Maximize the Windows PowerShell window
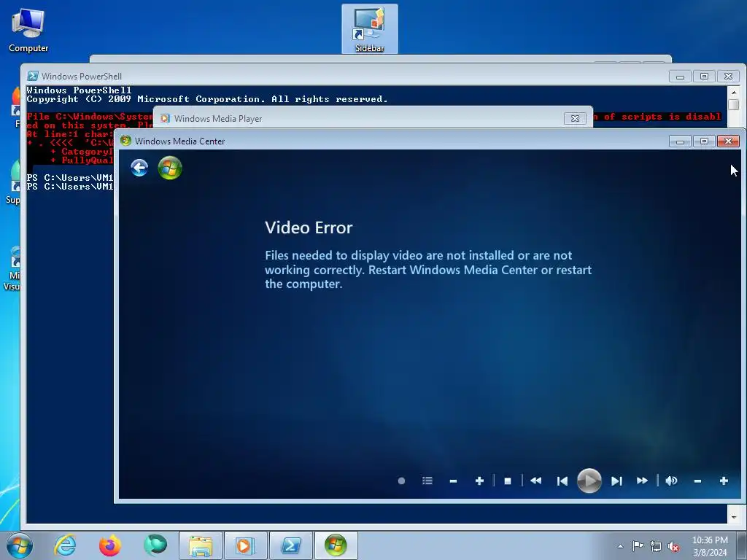 pyautogui.click(x=704, y=76)
